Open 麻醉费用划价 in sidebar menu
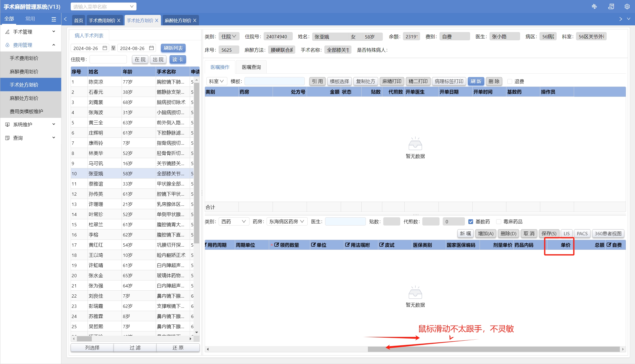Screen dimensions: 635x364 coord(24,72)
